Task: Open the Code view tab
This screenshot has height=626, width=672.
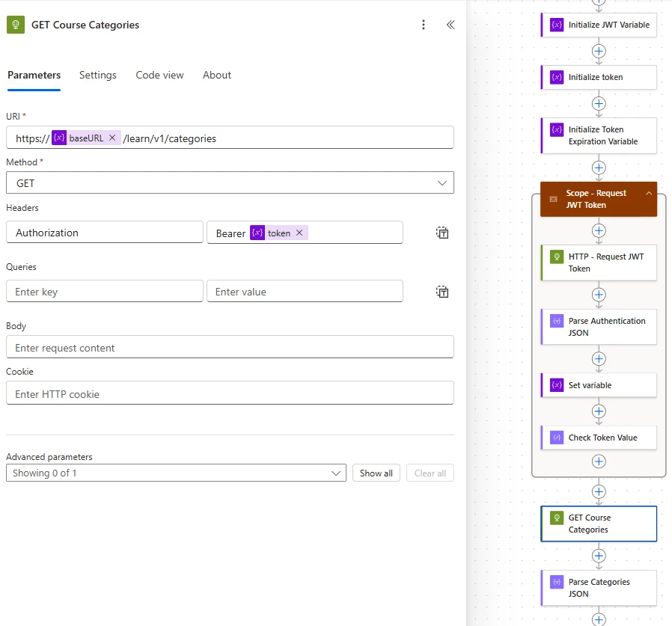Action: pyautogui.click(x=159, y=75)
